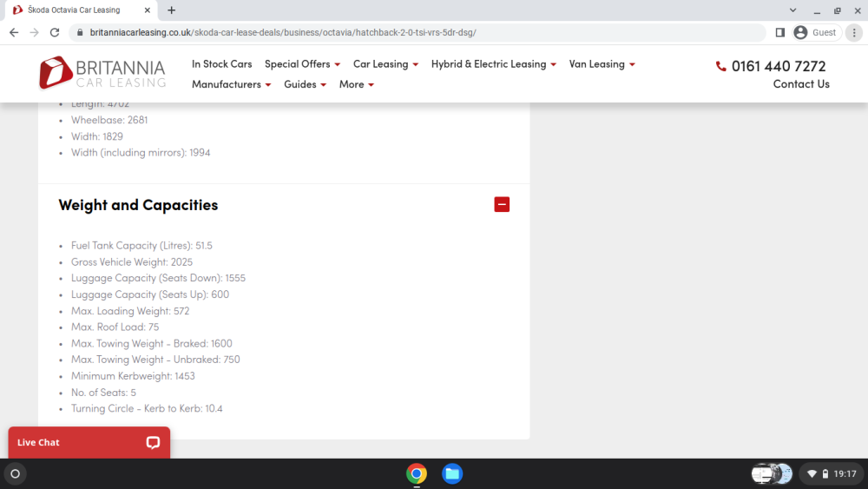Click the Britannia Car Leasing logo
868x489 pixels.
[x=102, y=73]
